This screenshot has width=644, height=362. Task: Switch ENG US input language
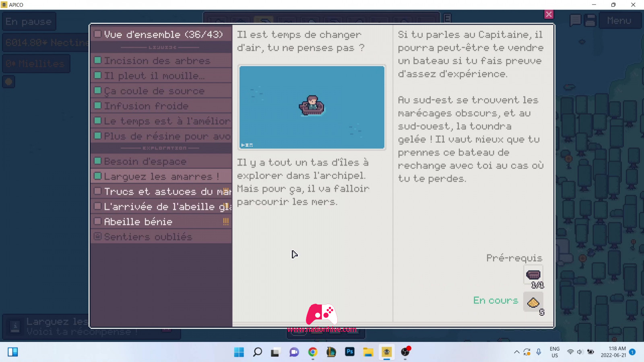point(555,352)
